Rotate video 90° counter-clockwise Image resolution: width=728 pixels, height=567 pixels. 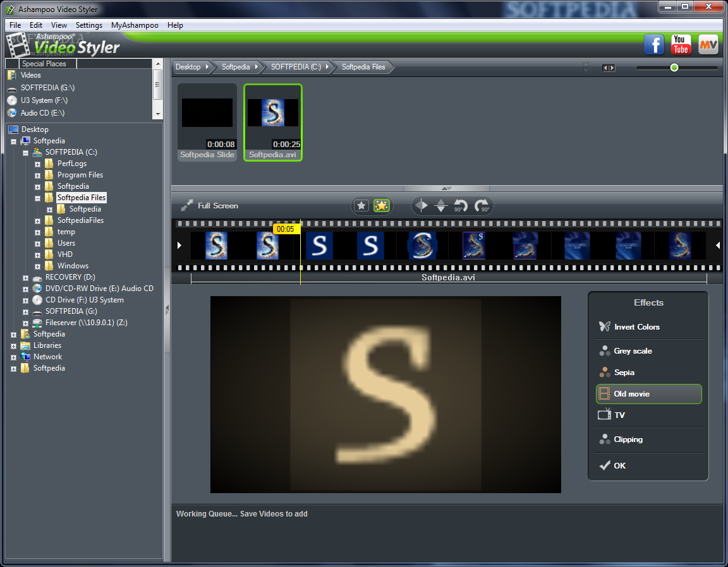pos(461,206)
